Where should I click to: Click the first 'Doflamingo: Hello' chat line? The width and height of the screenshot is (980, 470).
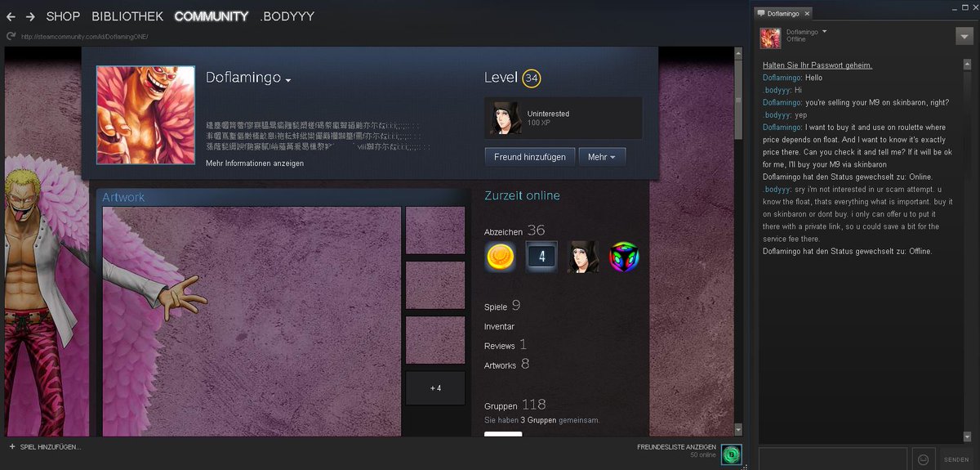click(792, 78)
